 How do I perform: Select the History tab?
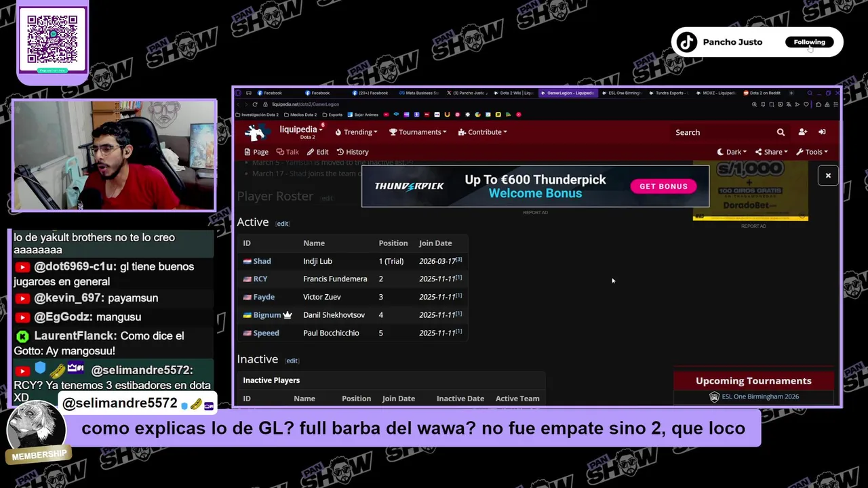pos(353,152)
